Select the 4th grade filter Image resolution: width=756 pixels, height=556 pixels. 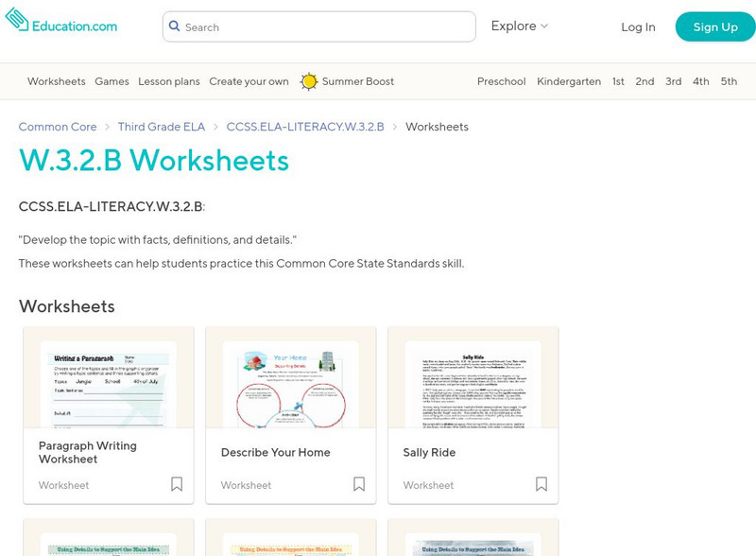pos(700,81)
